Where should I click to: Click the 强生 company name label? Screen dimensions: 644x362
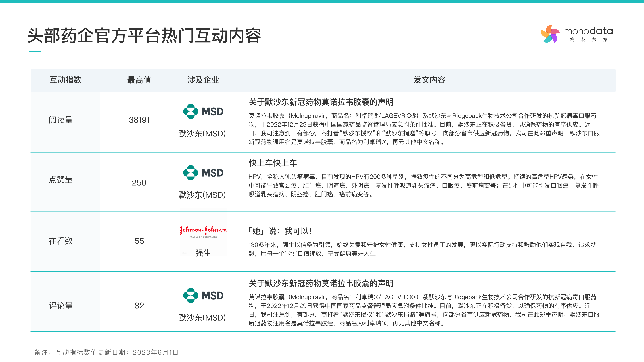pyautogui.click(x=203, y=253)
